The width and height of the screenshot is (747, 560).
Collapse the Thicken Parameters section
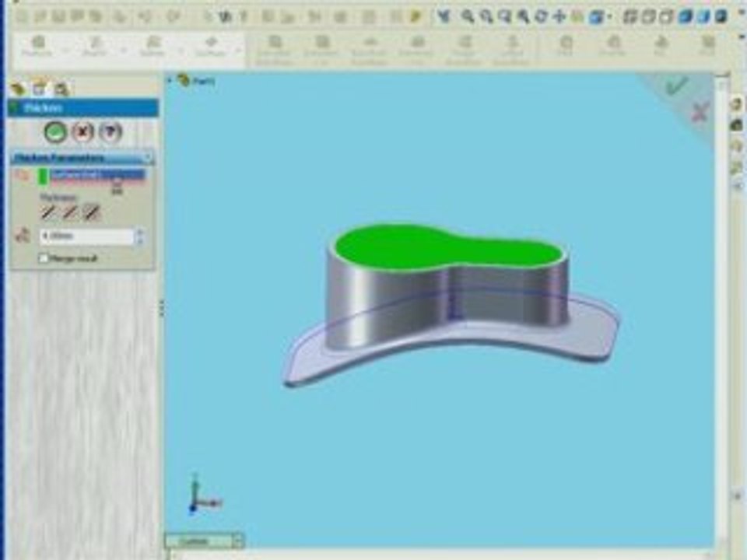pyautogui.click(x=148, y=157)
